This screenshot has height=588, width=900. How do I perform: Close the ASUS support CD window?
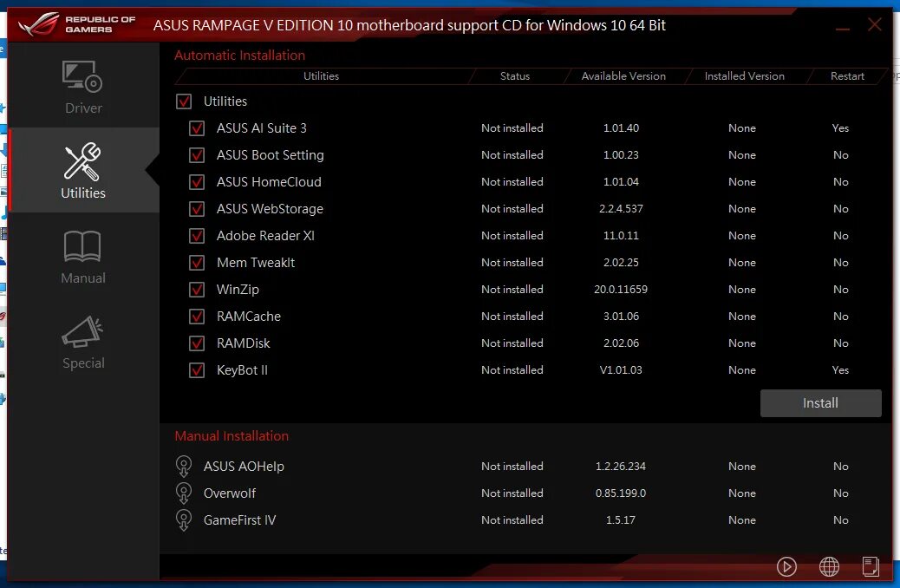(874, 24)
